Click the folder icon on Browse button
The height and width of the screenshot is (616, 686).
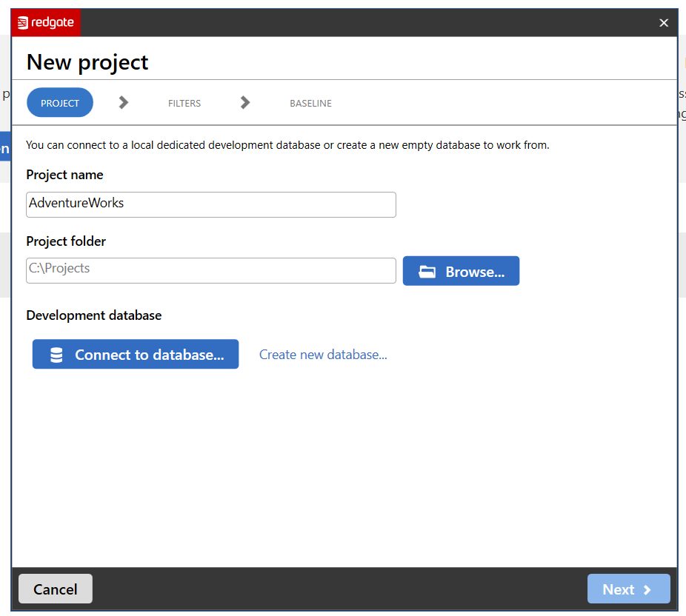tap(427, 272)
